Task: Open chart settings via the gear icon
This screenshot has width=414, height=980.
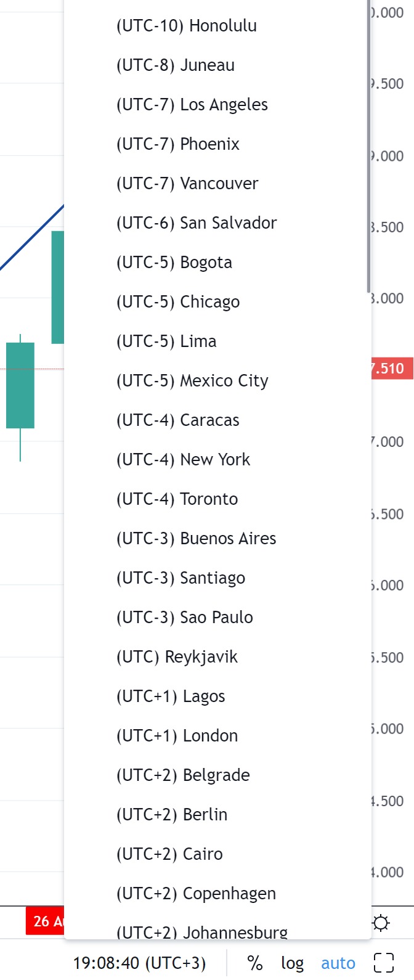Action: click(380, 923)
